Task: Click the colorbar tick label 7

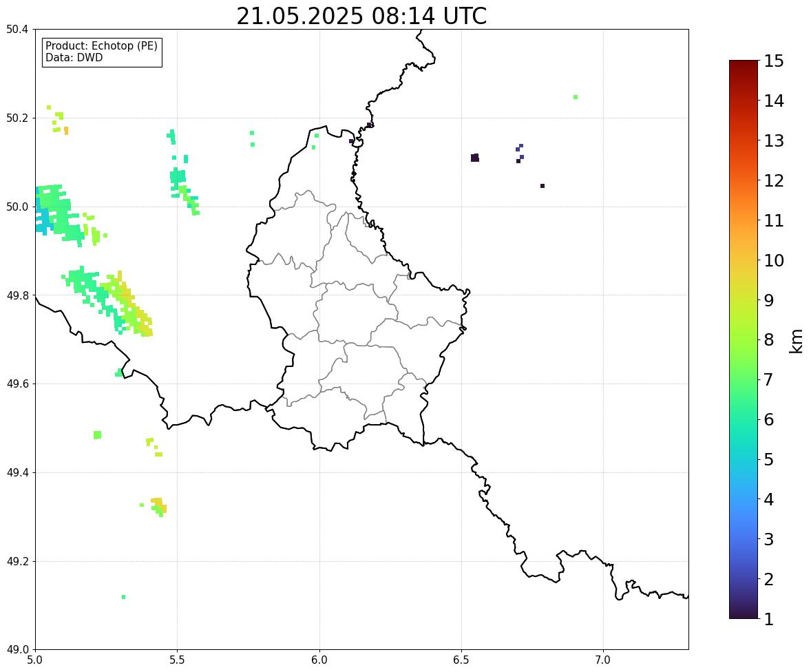Action: coord(768,379)
